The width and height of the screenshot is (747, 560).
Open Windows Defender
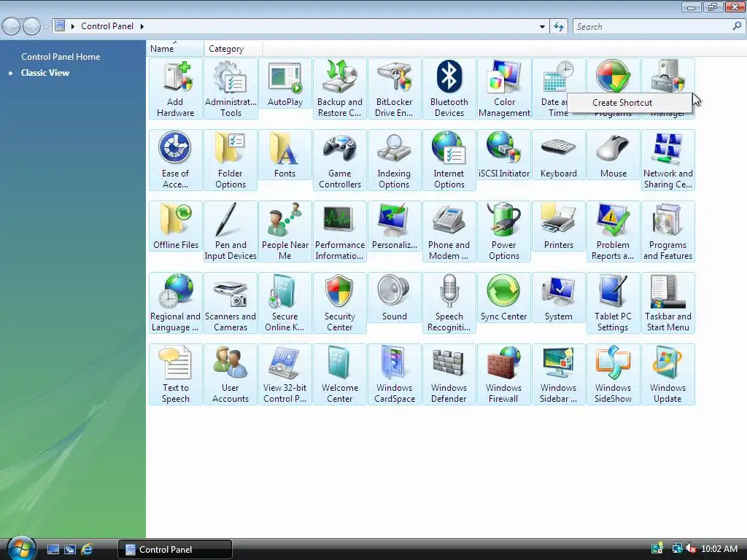(x=449, y=374)
